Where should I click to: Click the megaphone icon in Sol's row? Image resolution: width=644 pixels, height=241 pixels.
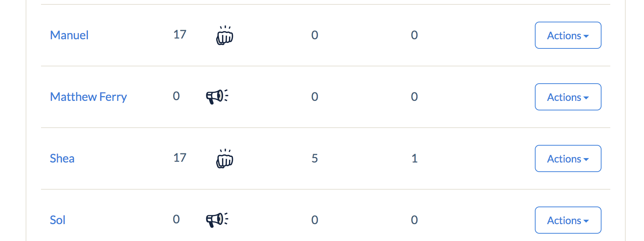click(x=217, y=220)
